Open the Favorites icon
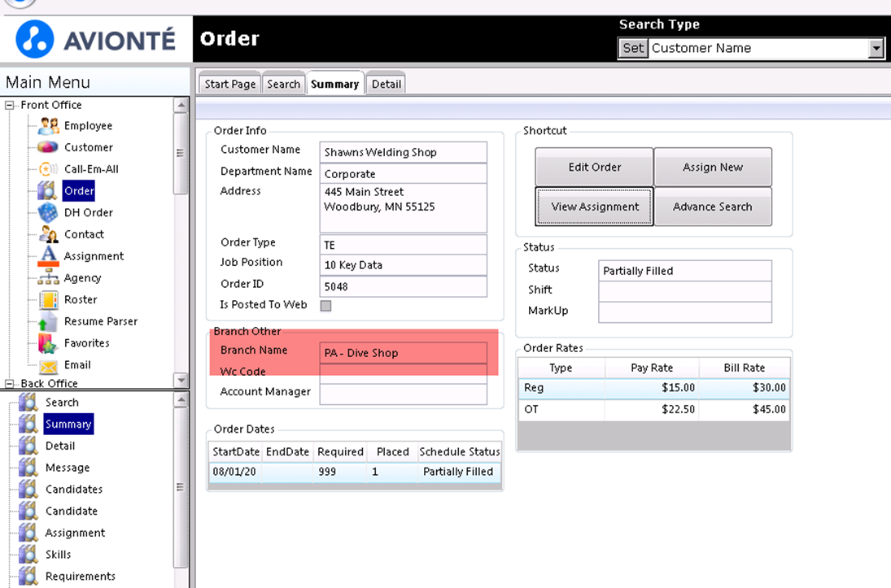This screenshot has width=891, height=588. [x=48, y=343]
